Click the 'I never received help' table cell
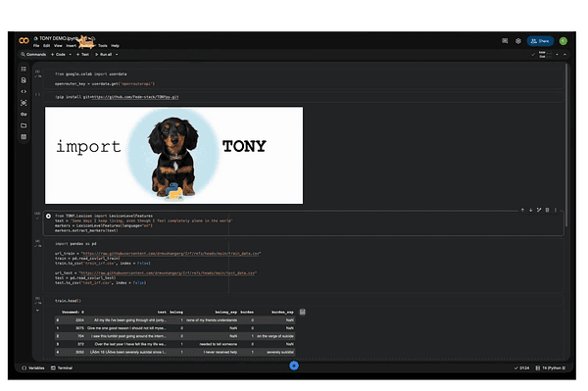 click(220, 352)
